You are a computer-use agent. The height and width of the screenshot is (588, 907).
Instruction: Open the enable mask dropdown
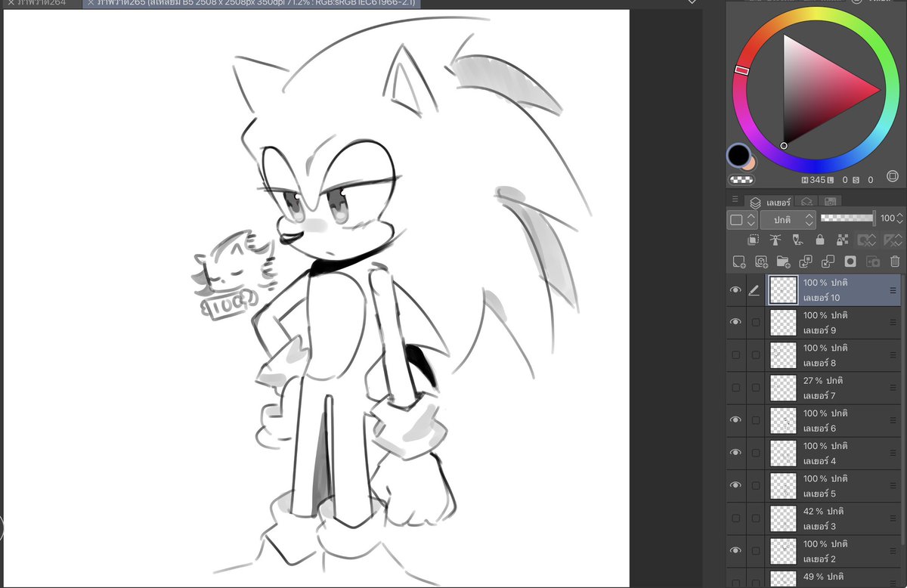[x=867, y=240]
